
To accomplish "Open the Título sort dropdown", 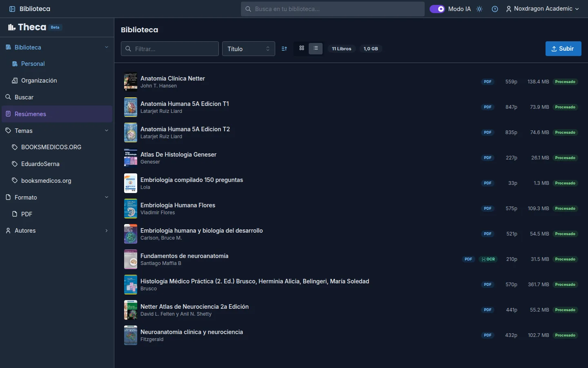I will [x=249, y=49].
